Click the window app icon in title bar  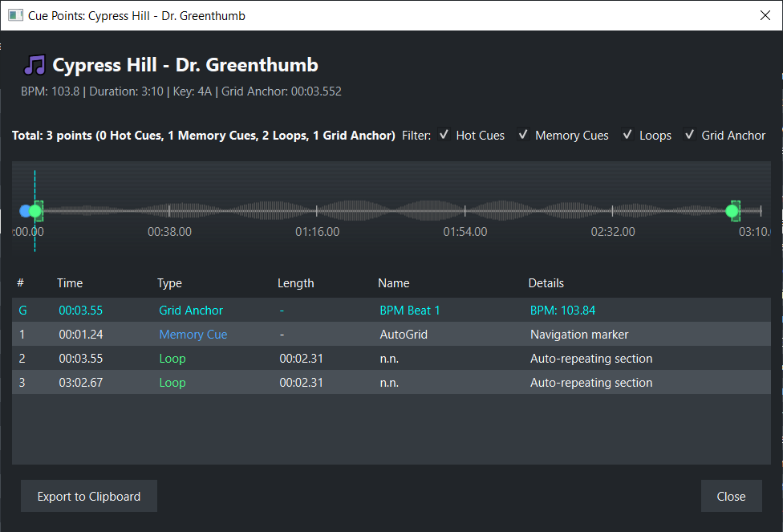[x=15, y=15]
